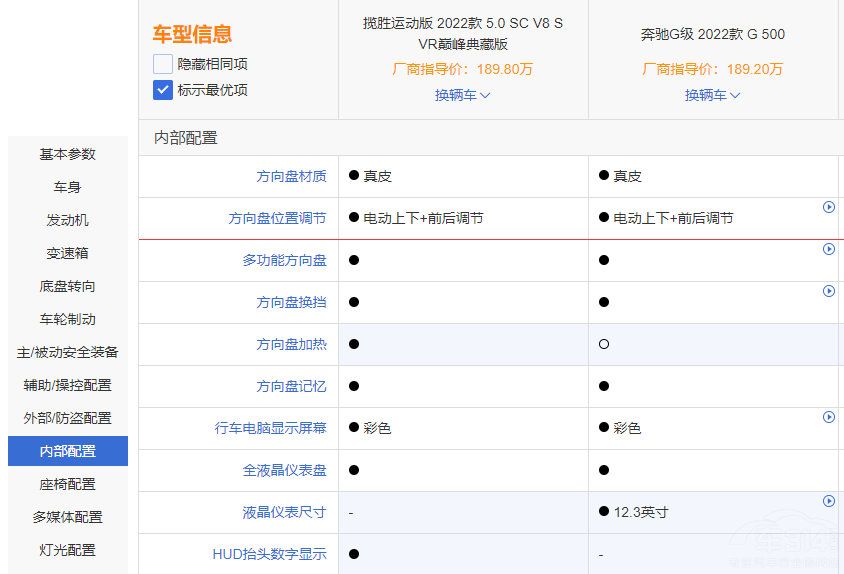This screenshot has width=844, height=574.
Task: Expand 换辆车 dropdown under Range Rover Sport
Action: (462, 95)
